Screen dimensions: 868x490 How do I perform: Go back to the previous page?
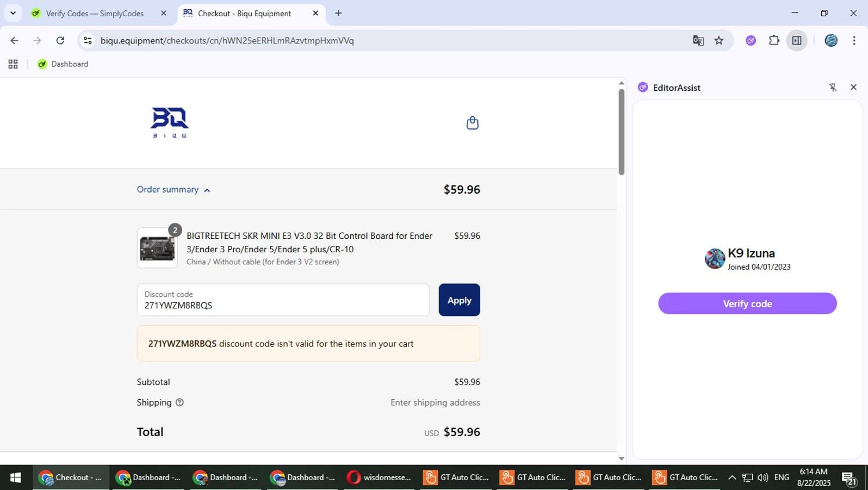(x=14, y=40)
